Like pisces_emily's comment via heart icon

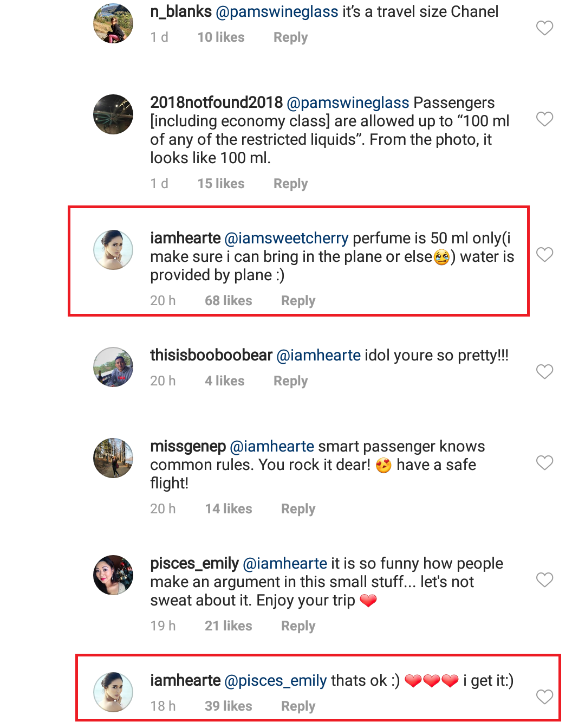coord(544,579)
